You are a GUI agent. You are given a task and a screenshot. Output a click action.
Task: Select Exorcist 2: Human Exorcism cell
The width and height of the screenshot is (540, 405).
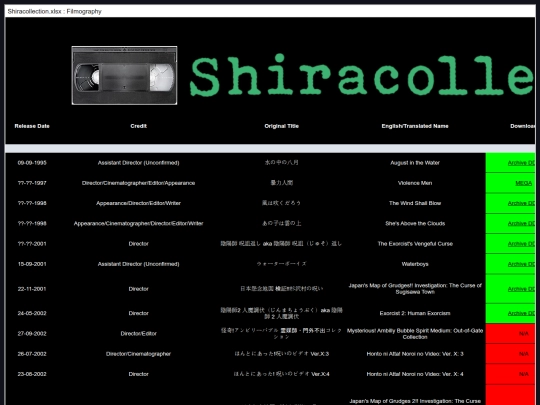click(x=415, y=313)
